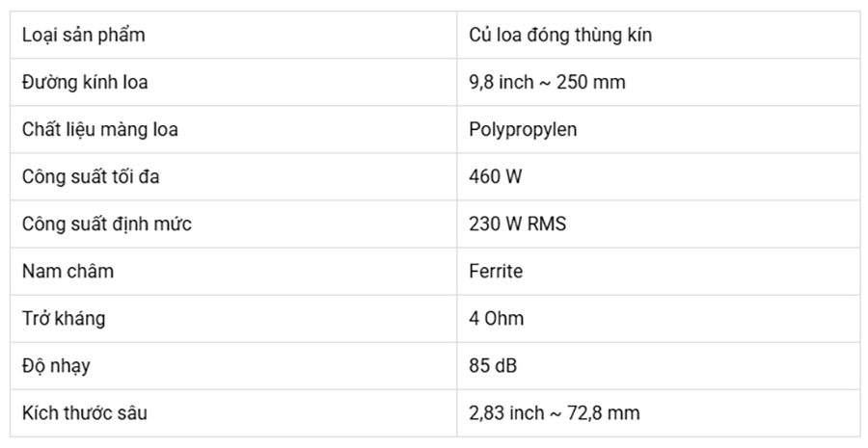Click the 'Kích thước sâu' label
The image size is (868, 448).
point(85,413)
